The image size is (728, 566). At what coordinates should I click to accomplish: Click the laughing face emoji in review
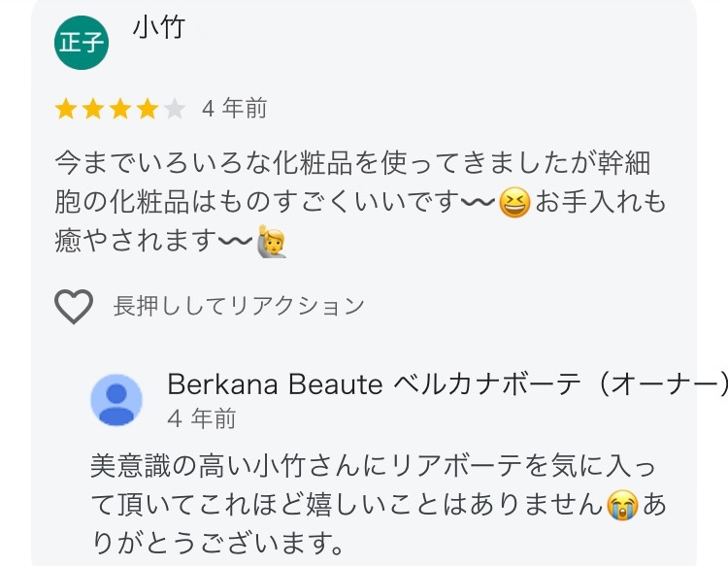coord(514,204)
